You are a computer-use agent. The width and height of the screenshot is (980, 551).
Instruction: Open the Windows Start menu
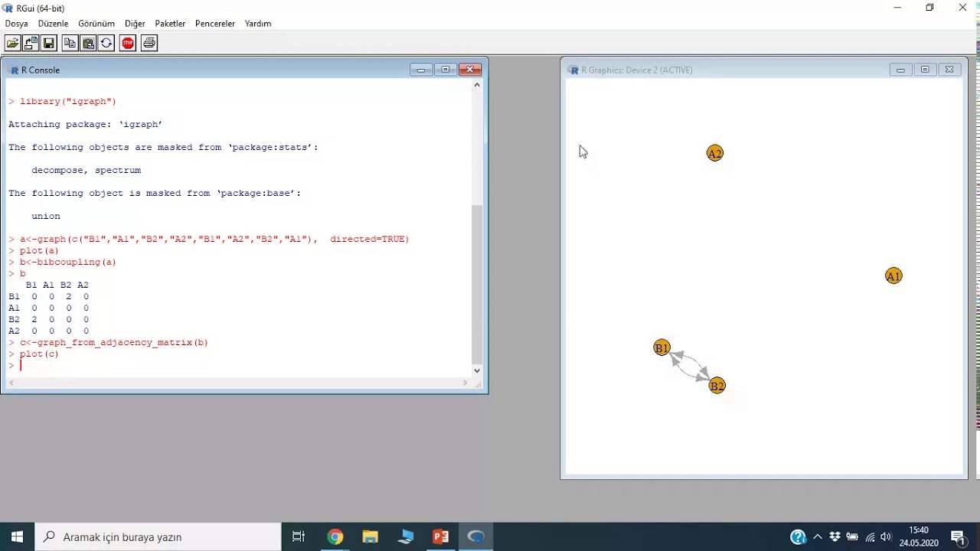pyautogui.click(x=17, y=536)
